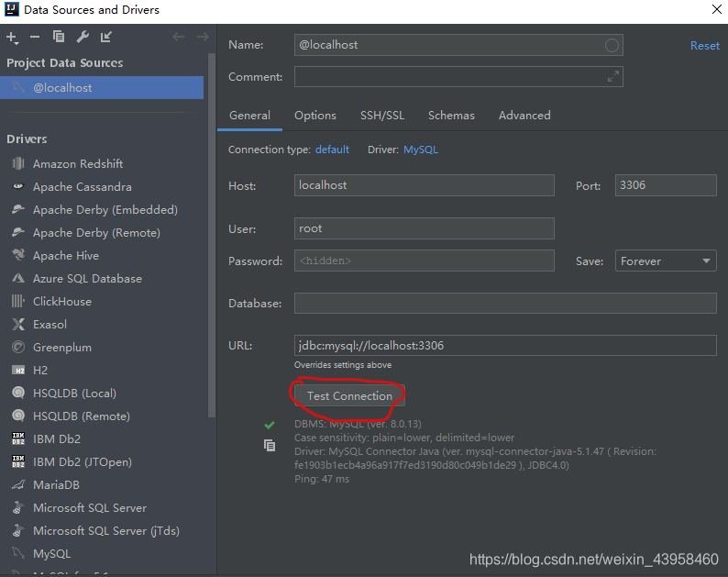Select the IBM Db2 (JTOpen) driver
This screenshot has height=577, width=728.
pyautogui.click(x=102, y=461)
